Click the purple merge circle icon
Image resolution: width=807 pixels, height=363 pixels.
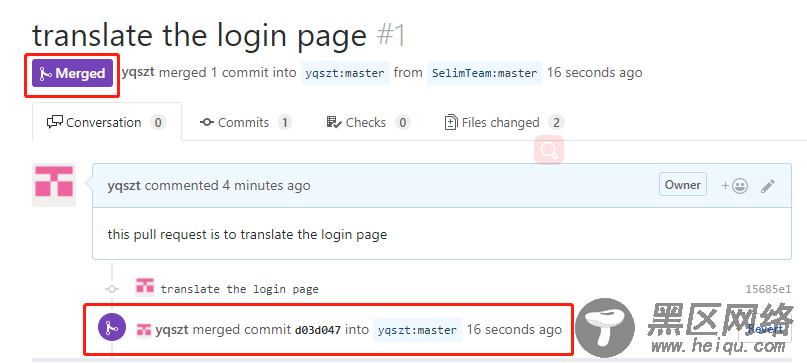[112, 327]
